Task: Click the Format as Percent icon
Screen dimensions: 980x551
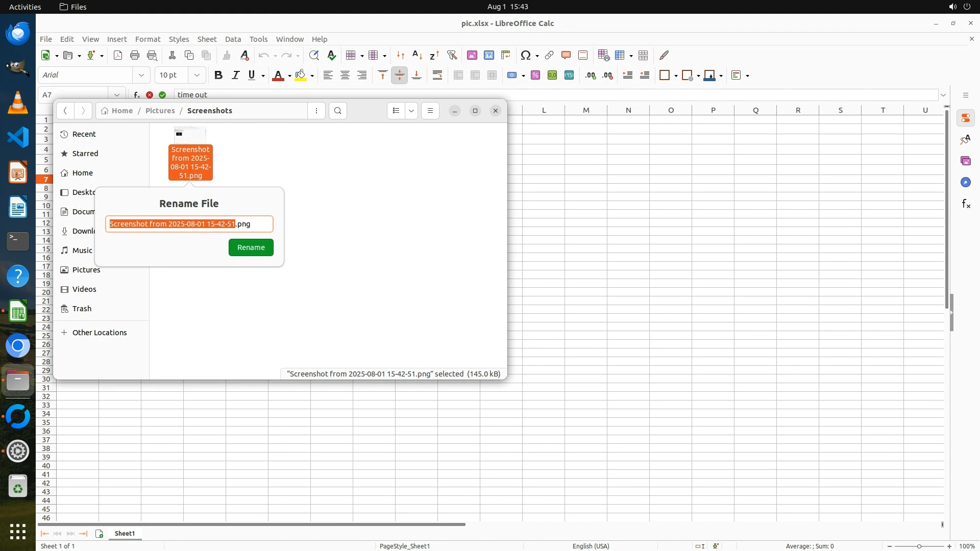Action: (x=535, y=75)
